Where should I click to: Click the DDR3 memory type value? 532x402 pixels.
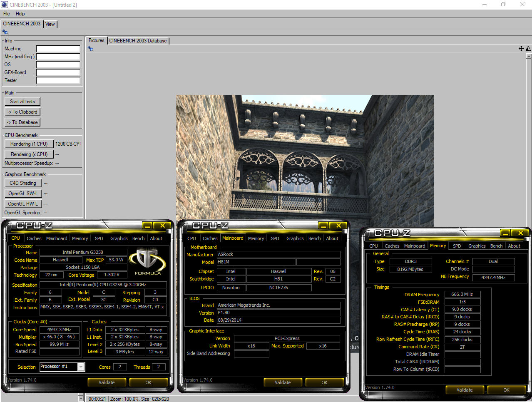410,261
